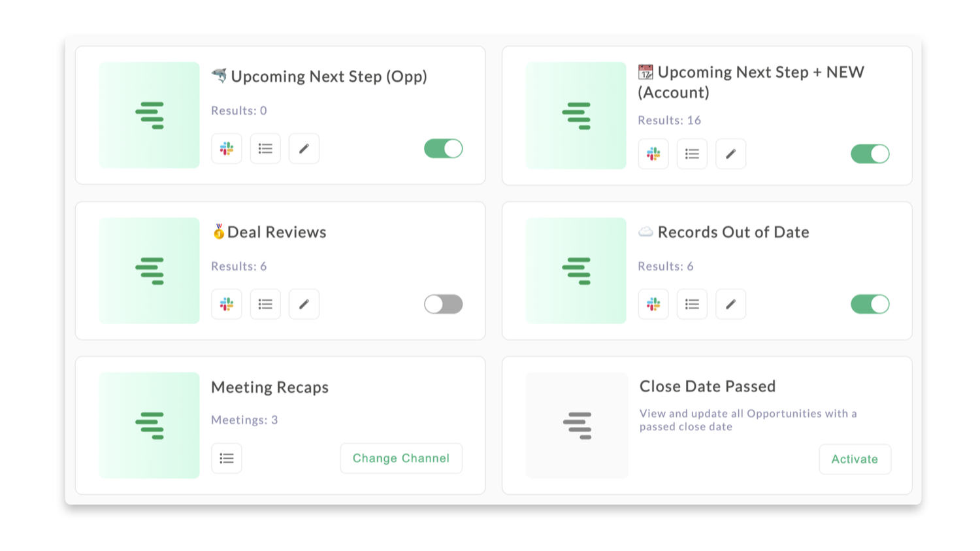Image resolution: width=980 pixels, height=551 pixels.
Task: Edit the Upcoming Next Step (Opp) workflow
Action: pyautogui.click(x=304, y=149)
